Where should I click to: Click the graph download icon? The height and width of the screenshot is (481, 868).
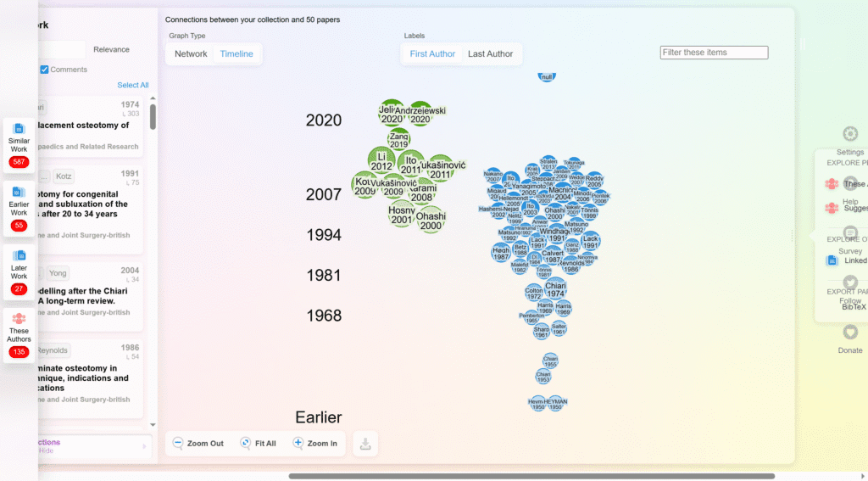(365, 444)
